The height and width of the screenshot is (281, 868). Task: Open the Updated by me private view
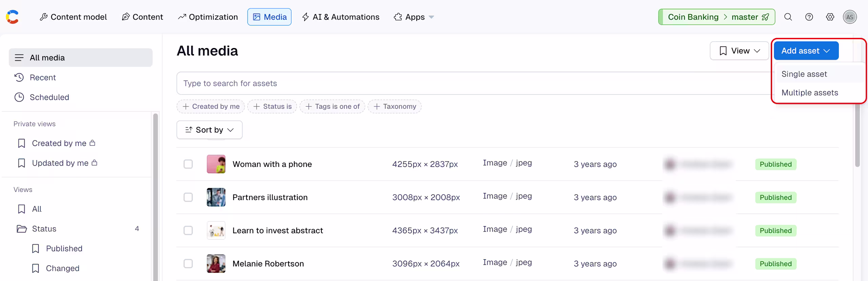click(x=60, y=163)
